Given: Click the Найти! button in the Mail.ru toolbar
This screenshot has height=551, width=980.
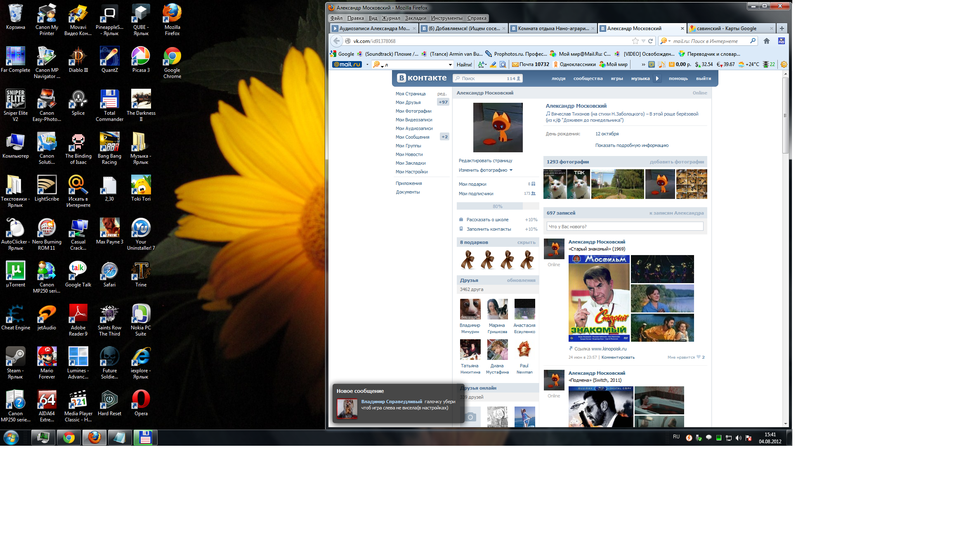Looking at the screenshot, I should pos(464,64).
